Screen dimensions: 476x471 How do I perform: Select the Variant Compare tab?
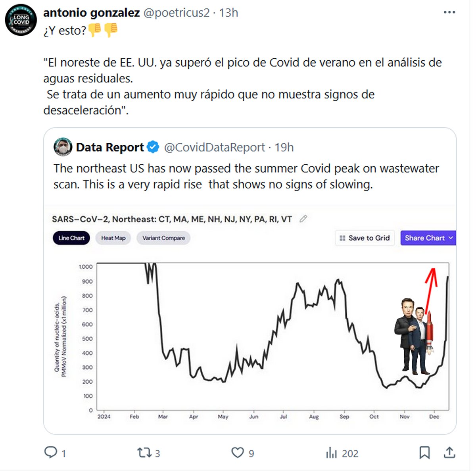coord(163,238)
